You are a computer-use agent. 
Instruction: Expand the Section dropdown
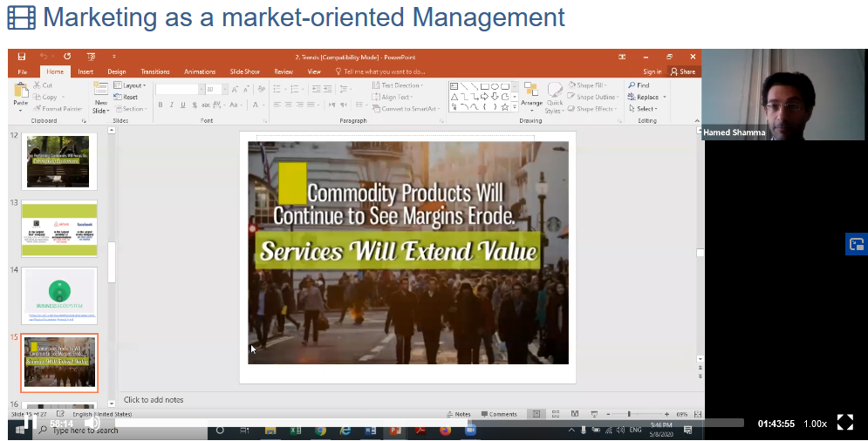[131, 108]
